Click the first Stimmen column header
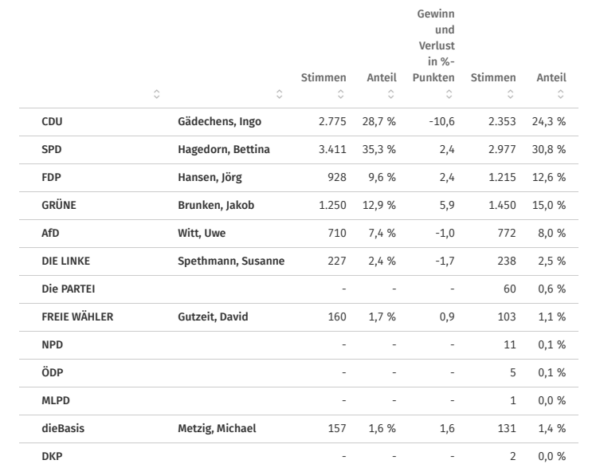The image size is (600, 468). point(323,78)
